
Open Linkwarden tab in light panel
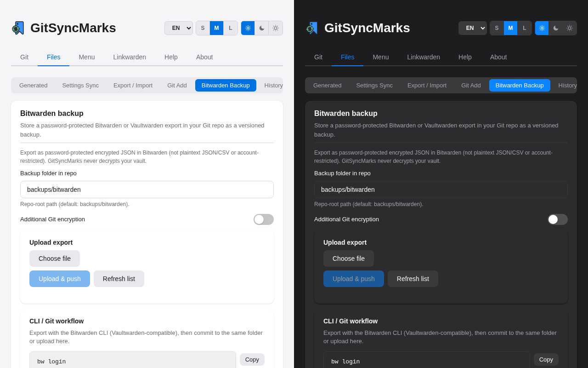pos(130,57)
